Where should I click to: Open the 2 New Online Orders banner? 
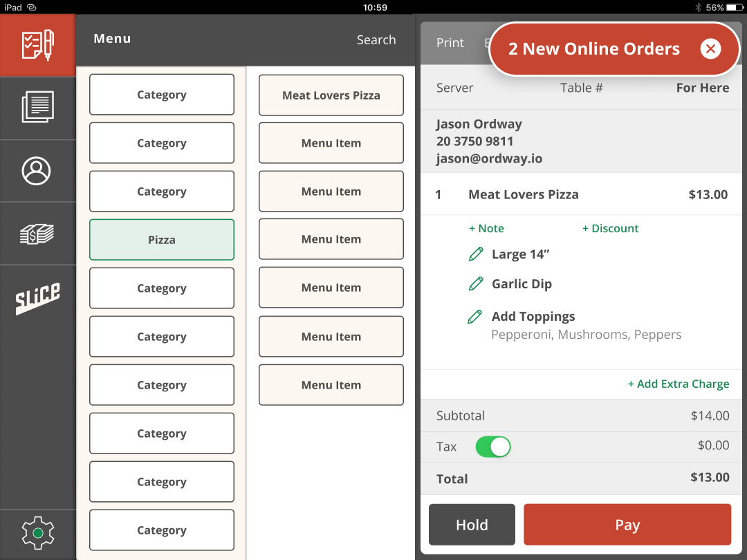point(595,48)
